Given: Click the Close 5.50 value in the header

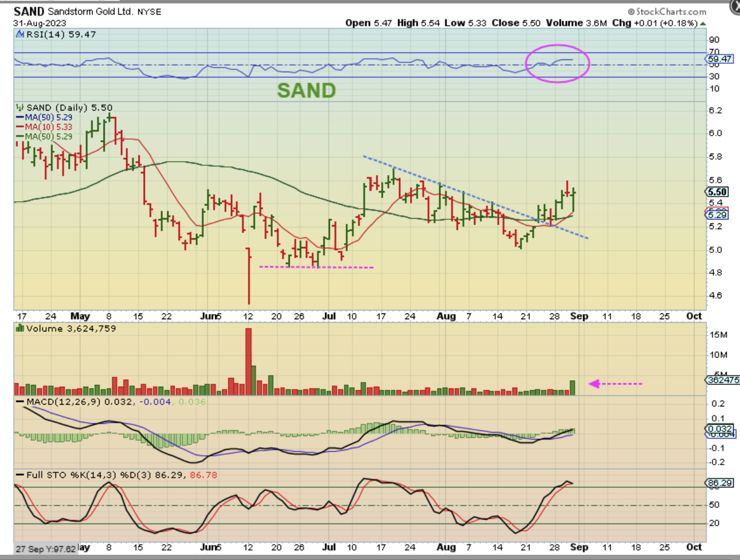Looking at the screenshot, I should coord(516,23).
